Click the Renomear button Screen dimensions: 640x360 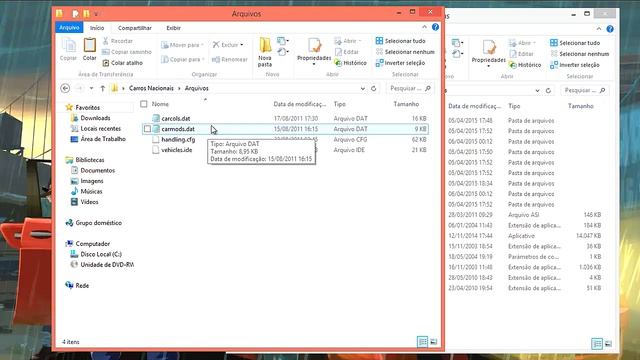tap(230, 60)
